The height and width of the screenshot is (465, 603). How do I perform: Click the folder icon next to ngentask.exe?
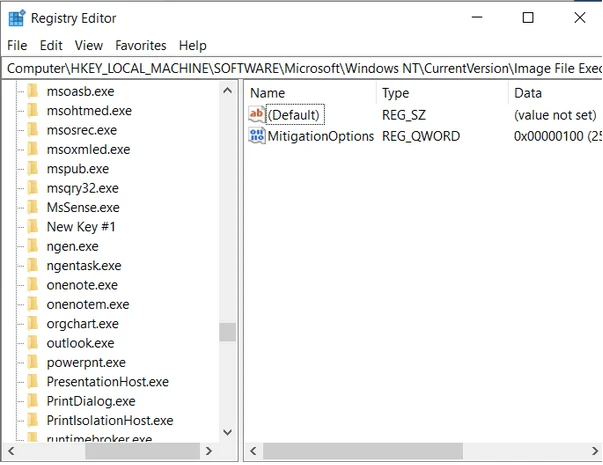point(33,265)
